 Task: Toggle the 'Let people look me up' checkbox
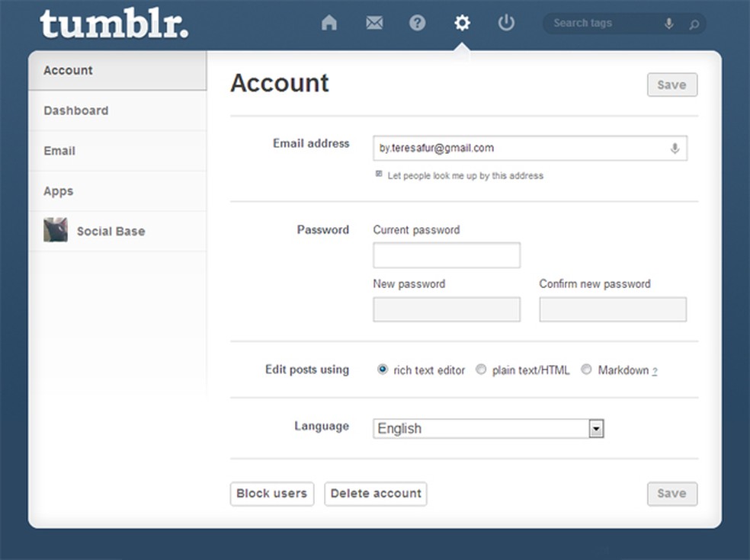(379, 174)
